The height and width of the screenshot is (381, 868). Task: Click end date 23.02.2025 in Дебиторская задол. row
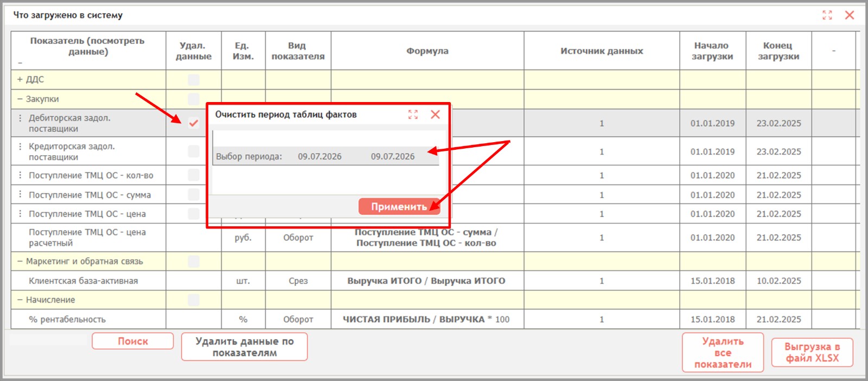778,123
